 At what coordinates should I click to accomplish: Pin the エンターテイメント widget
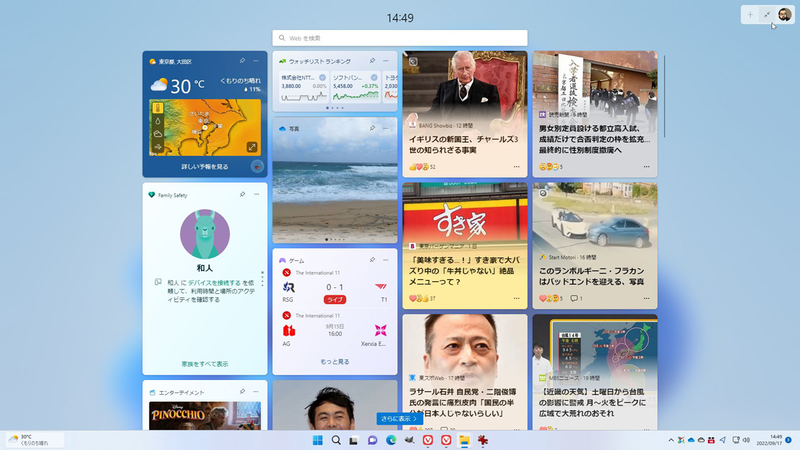click(x=242, y=391)
